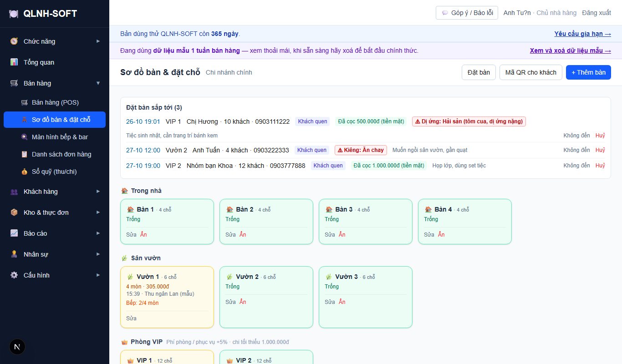Go to Màn hình bếp & bar

(x=55, y=137)
